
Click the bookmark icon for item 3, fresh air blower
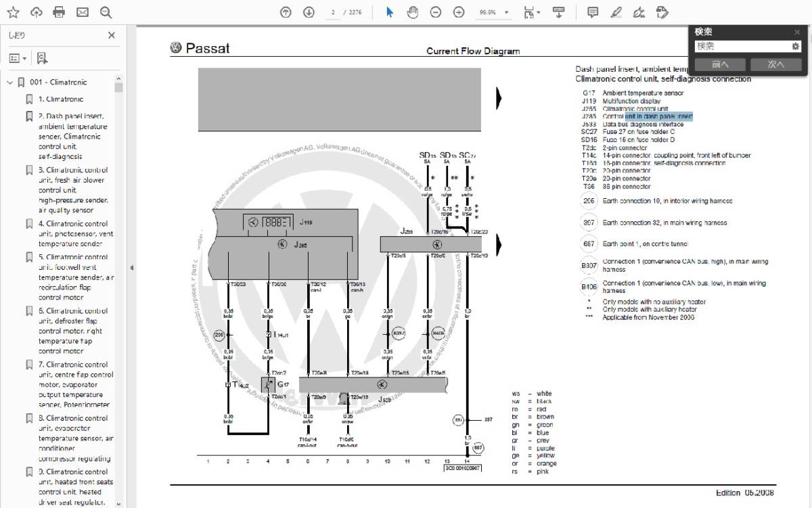[x=29, y=170]
